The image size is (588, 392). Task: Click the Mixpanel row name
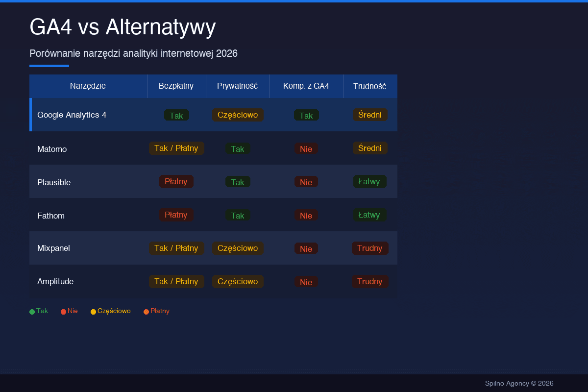[54, 248]
